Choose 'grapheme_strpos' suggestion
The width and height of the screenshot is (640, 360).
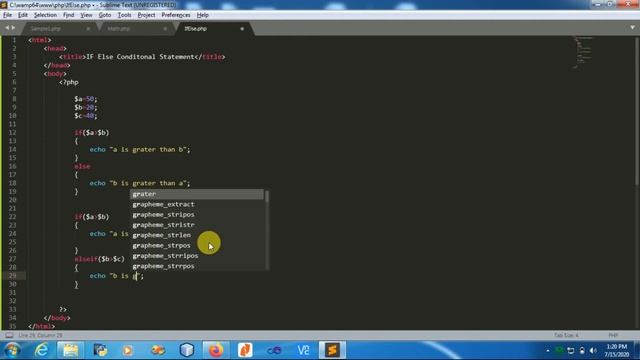197,245
